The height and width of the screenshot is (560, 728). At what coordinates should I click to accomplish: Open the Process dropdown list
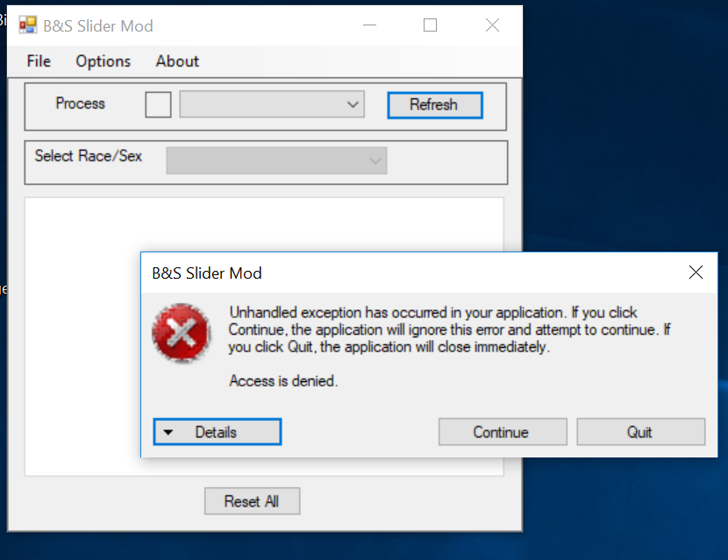click(x=272, y=105)
